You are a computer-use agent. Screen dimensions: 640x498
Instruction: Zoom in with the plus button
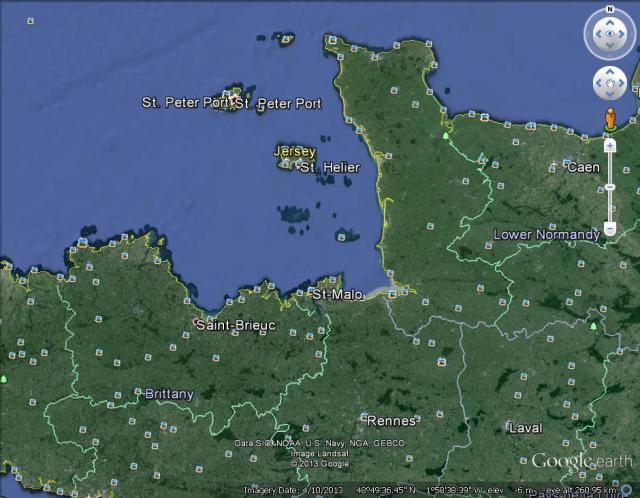point(610,145)
